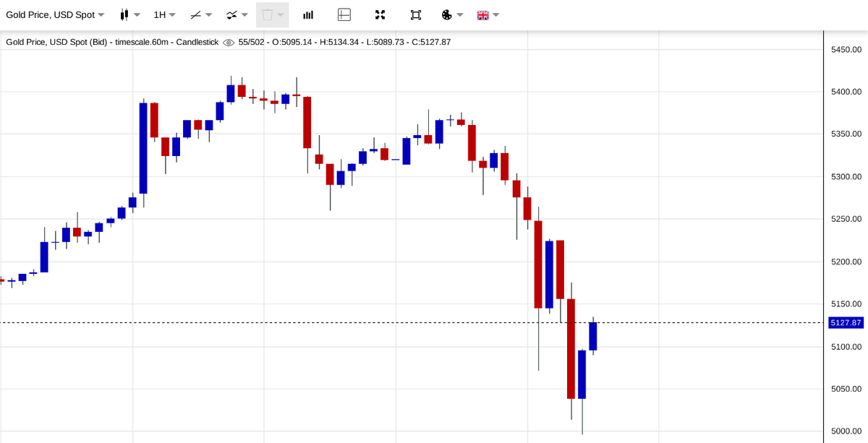Click the O:5095.14 open value in the legend

click(x=293, y=42)
